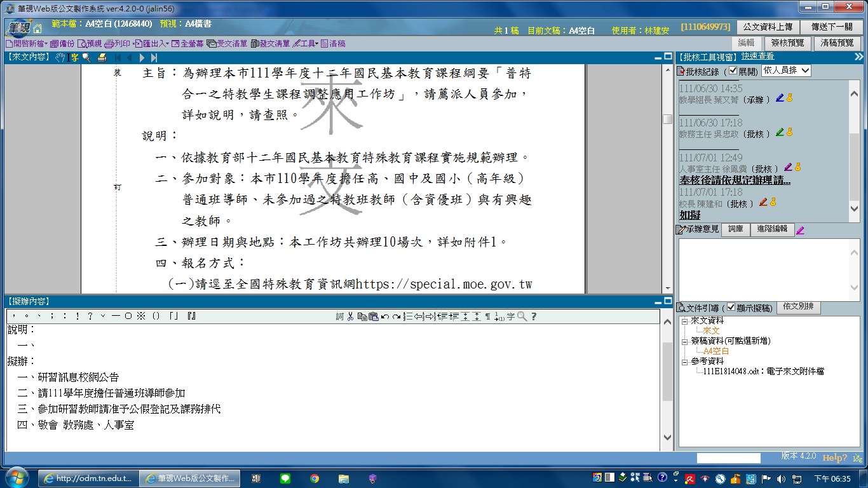Toggle the 展開 checkbox in 批核紀錄

[x=733, y=71]
